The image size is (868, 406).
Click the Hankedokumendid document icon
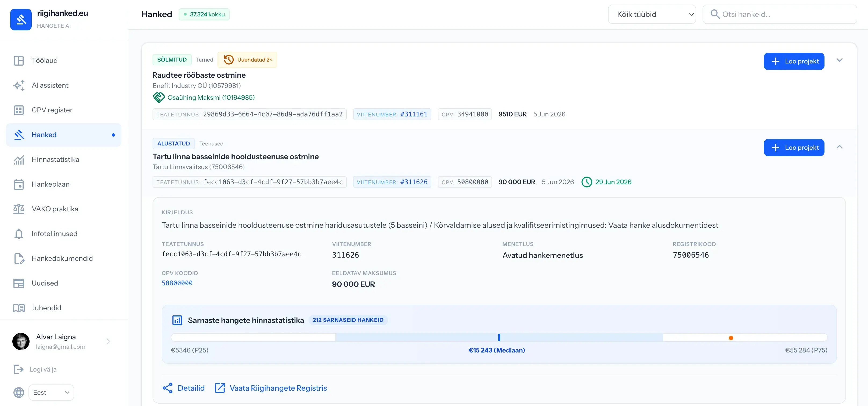[19, 259]
